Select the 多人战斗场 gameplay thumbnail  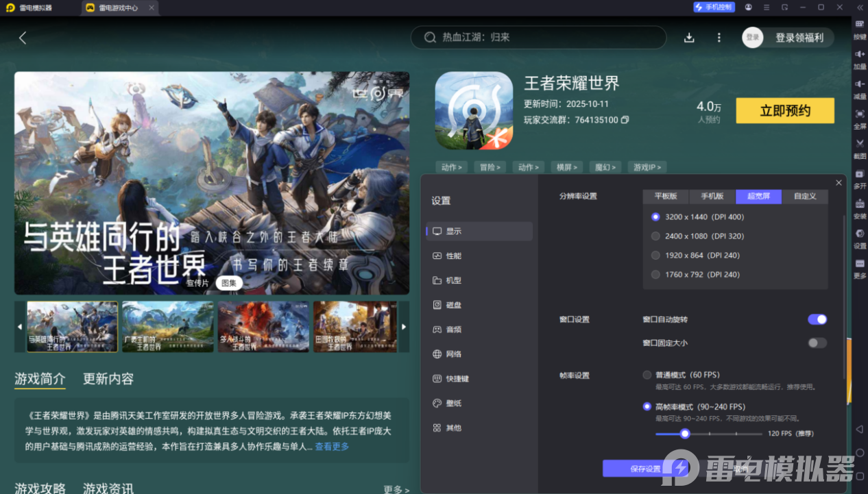click(x=263, y=327)
